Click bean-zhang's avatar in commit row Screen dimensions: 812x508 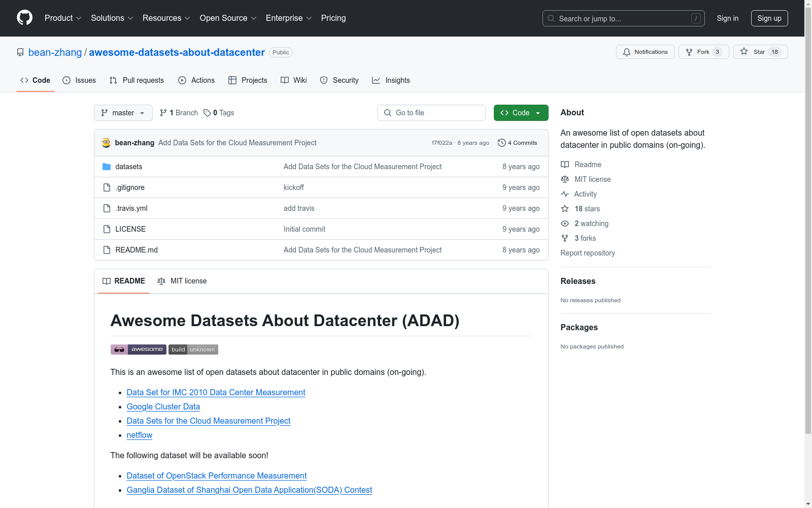106,143
